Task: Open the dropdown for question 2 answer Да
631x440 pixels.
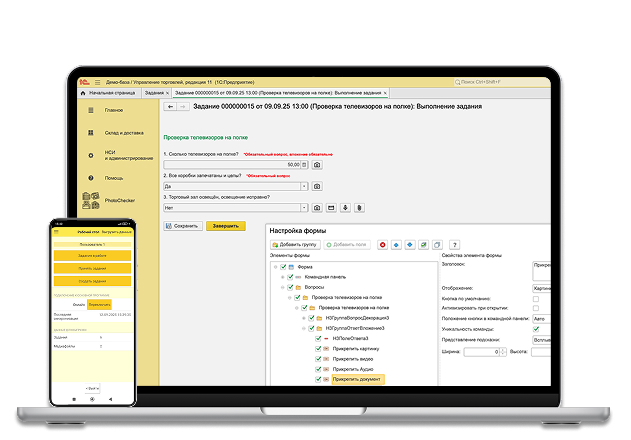Action: [304, 186]
